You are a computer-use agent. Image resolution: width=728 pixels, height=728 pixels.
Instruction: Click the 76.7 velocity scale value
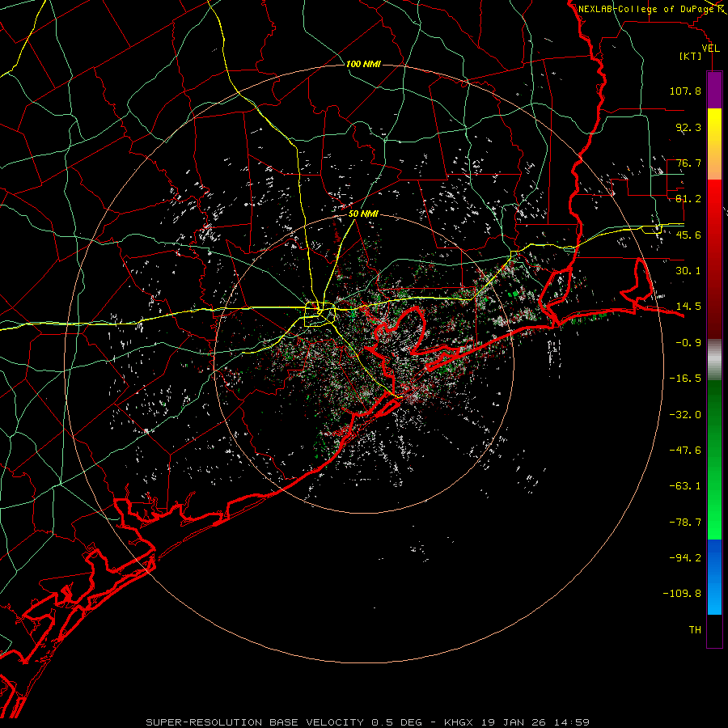tap(688, 163)
